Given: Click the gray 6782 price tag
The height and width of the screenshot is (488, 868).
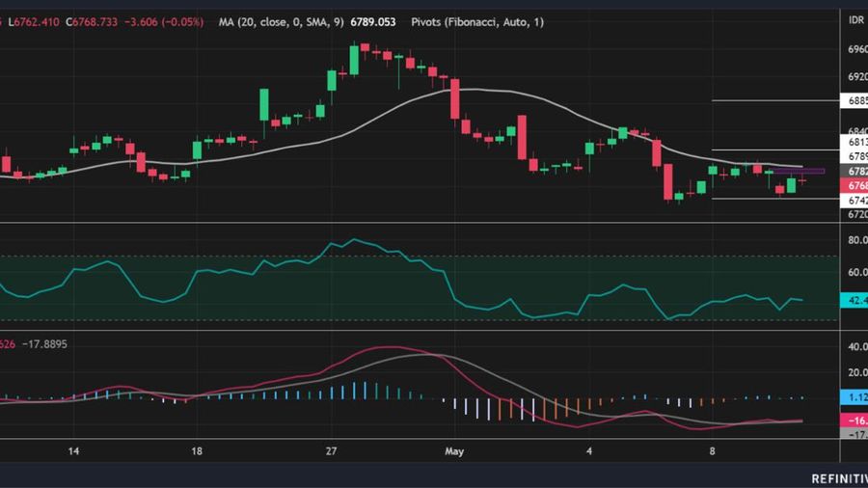Looking at the screenshot, I should pyautogui.click(x=854, y=171).
